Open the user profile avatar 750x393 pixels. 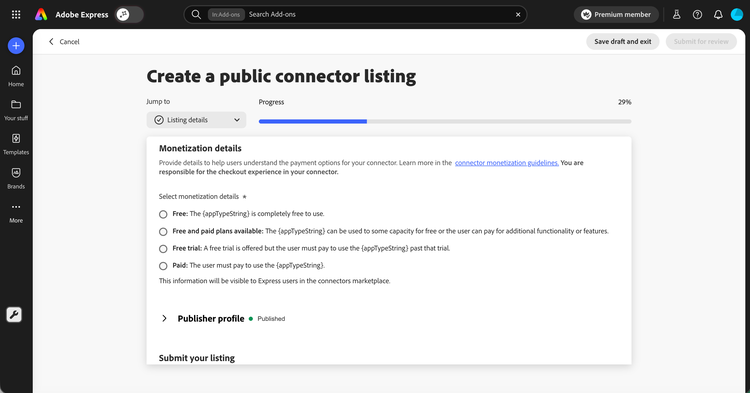tap(737, 15)
